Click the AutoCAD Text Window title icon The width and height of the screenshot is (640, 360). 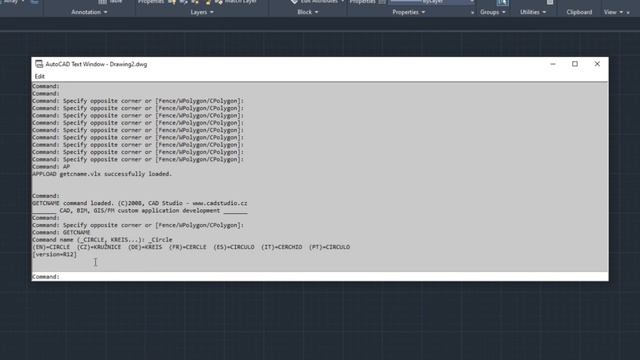[x=39, y=64]
